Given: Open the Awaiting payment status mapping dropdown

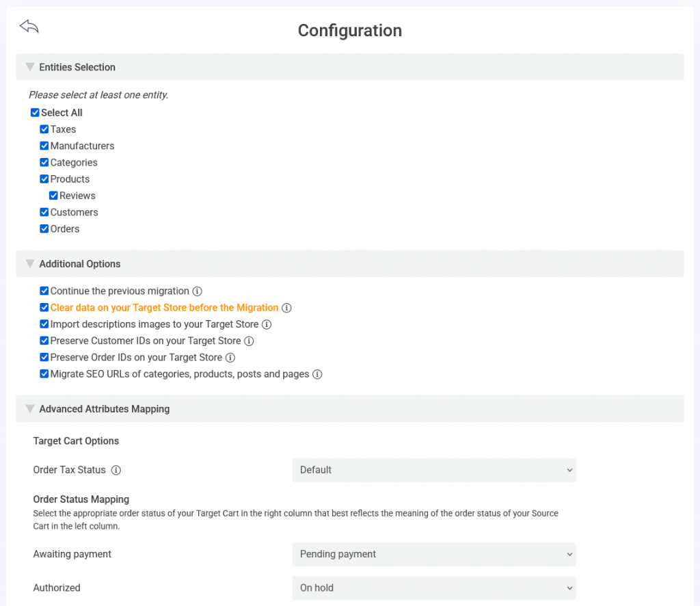Looking at the screenshot, I should pyautogui.click(x=433, y=554).
